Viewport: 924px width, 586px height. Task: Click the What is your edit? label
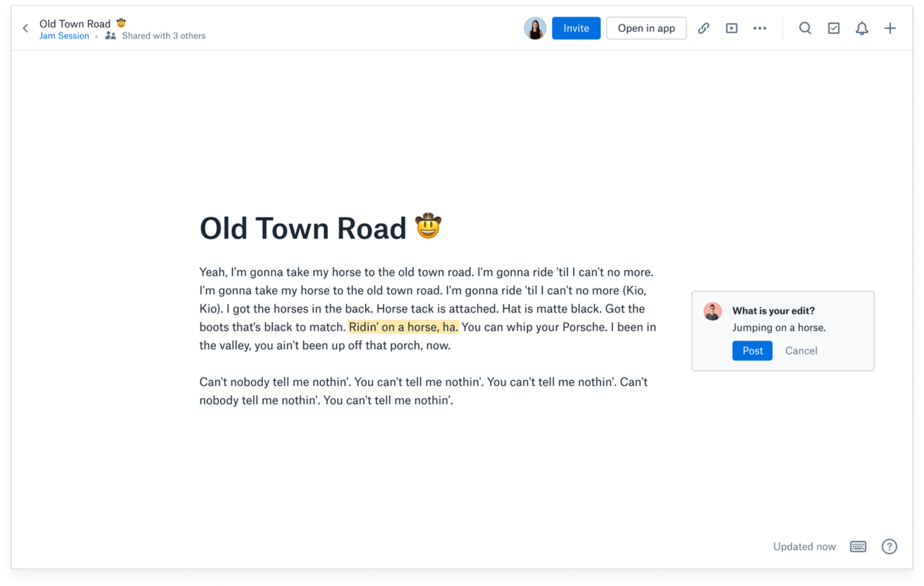(x=773, y=311)
